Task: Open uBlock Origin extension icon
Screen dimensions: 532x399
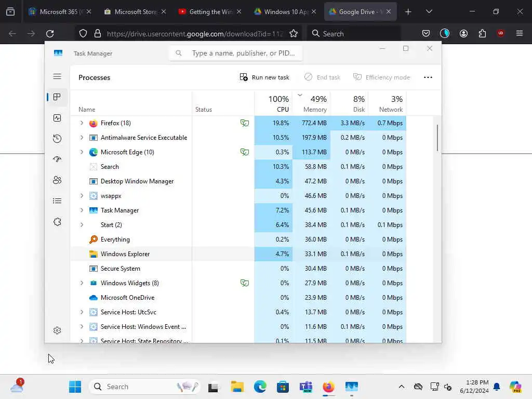Action: 500,33
